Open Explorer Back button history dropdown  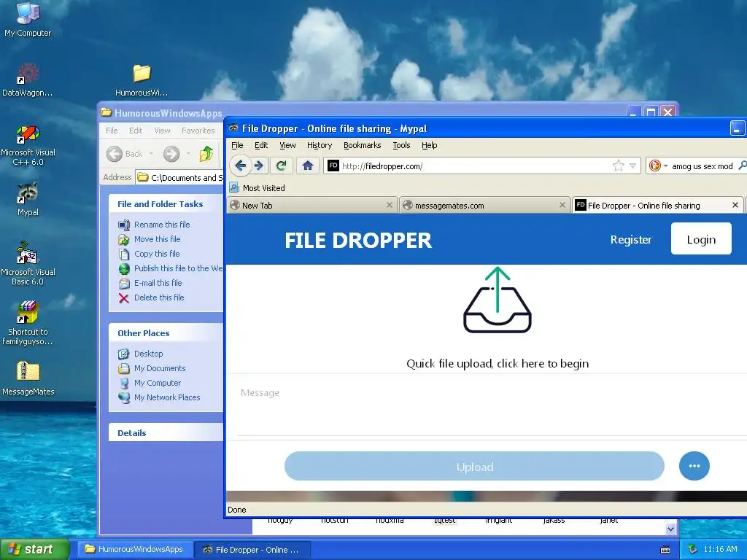(x=151, y=154)
